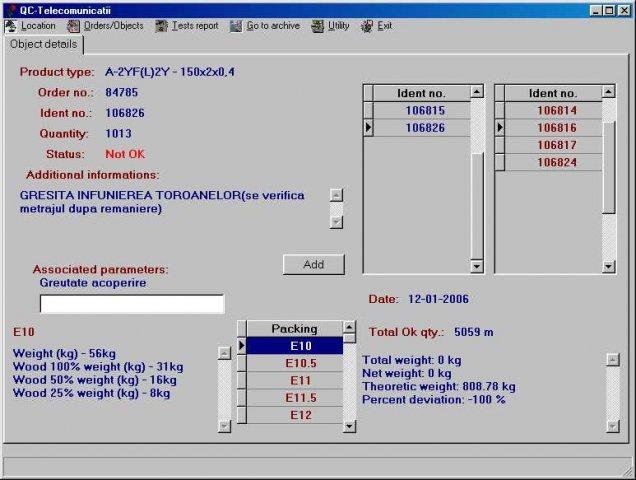Click scroll down arrow of blue ident list
The width and height of the screenshot is (636, 480).
(477, 266)
